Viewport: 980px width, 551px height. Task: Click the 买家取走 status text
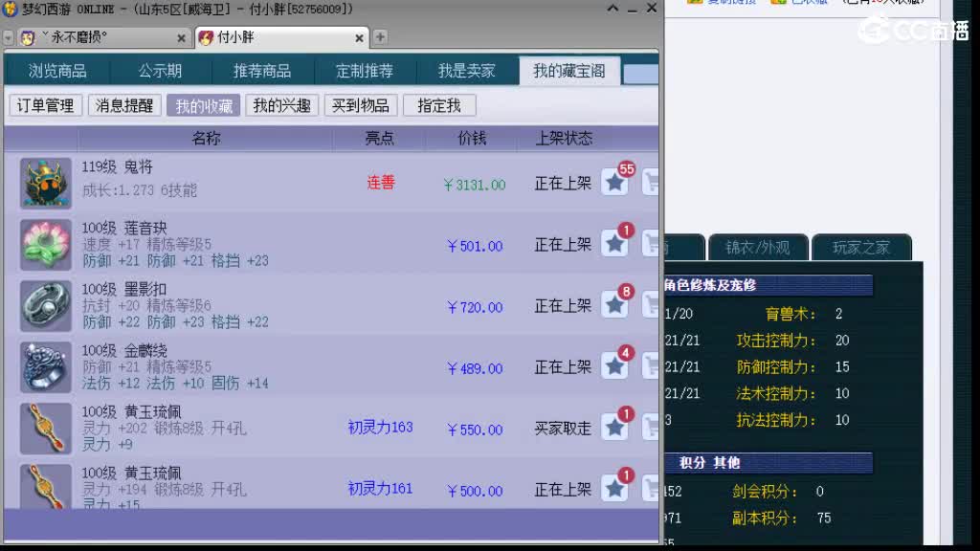[563, 428]
